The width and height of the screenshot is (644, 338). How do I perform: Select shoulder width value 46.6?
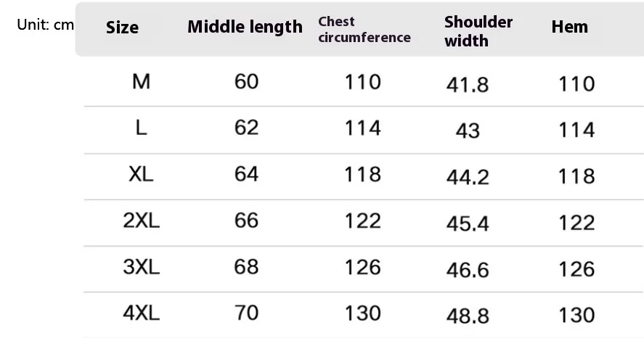[468, 270]
